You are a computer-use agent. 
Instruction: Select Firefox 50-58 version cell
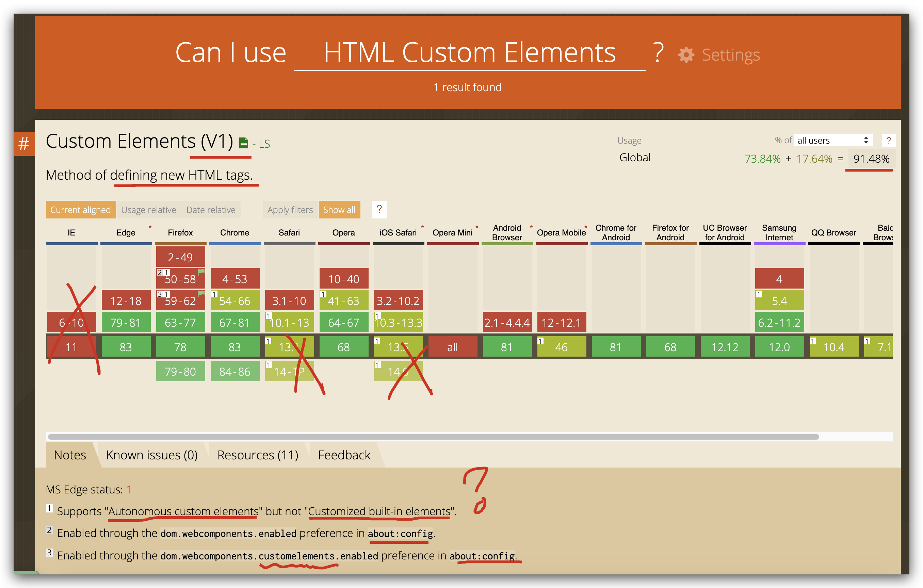click(180, 279)
